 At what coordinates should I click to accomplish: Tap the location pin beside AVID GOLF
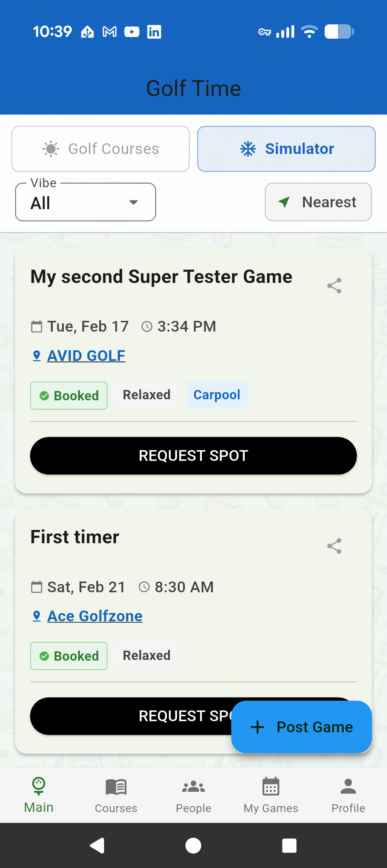[x=37, y=356]
